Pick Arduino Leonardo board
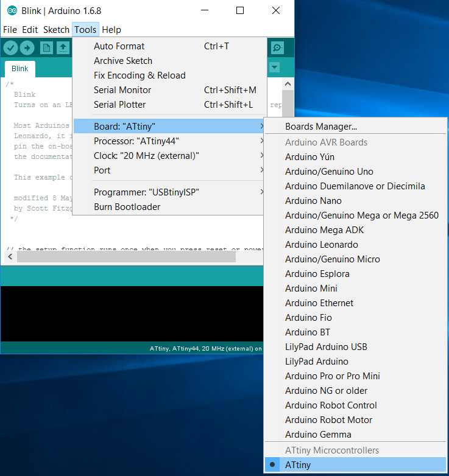 [x=355, y=244]
